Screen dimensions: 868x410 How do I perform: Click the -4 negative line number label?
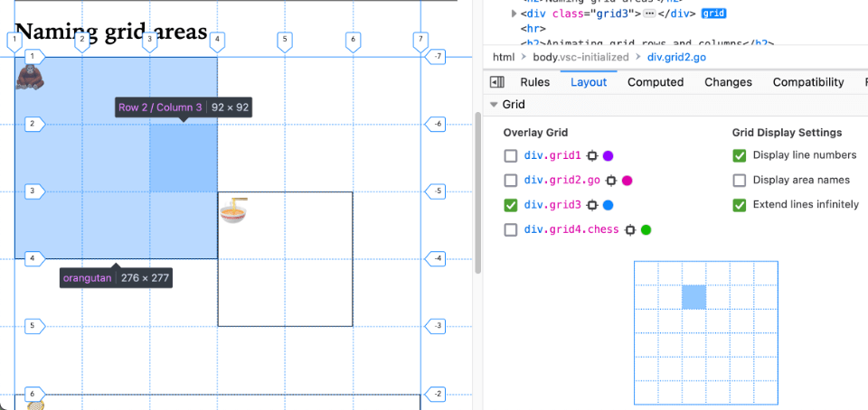[x=435, y=258]
